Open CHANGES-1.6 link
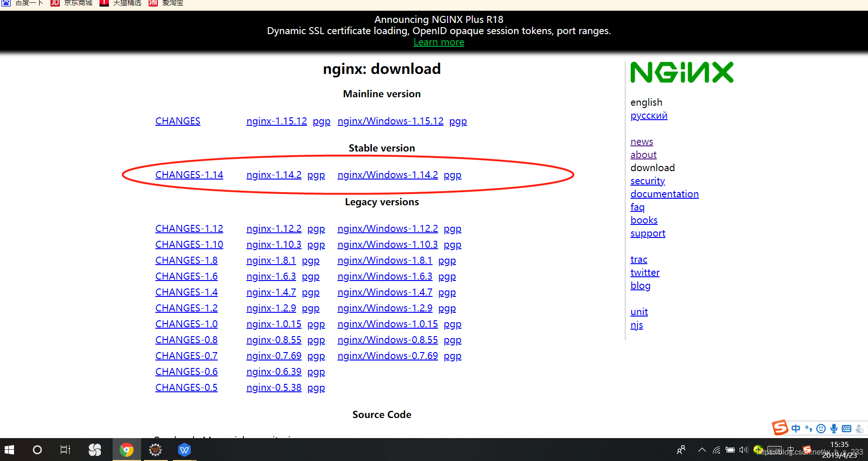 click(186, 276)
